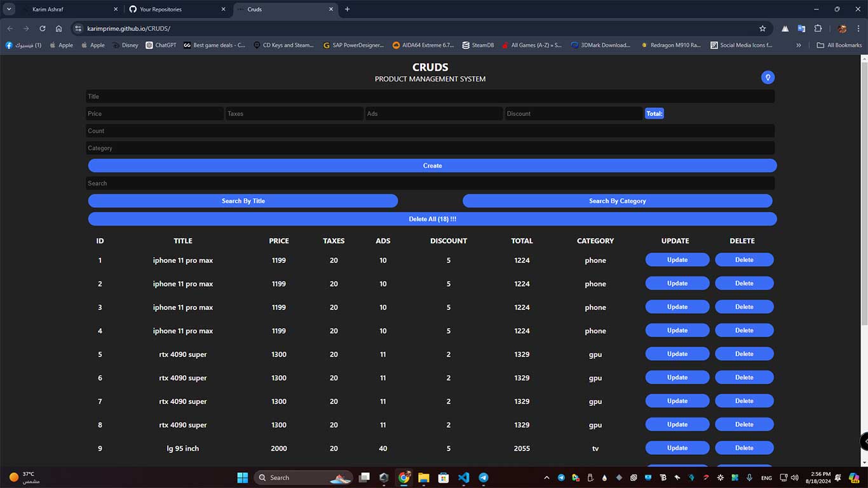
Task: Click Update for product ID 5
Action: click(677, 354)
